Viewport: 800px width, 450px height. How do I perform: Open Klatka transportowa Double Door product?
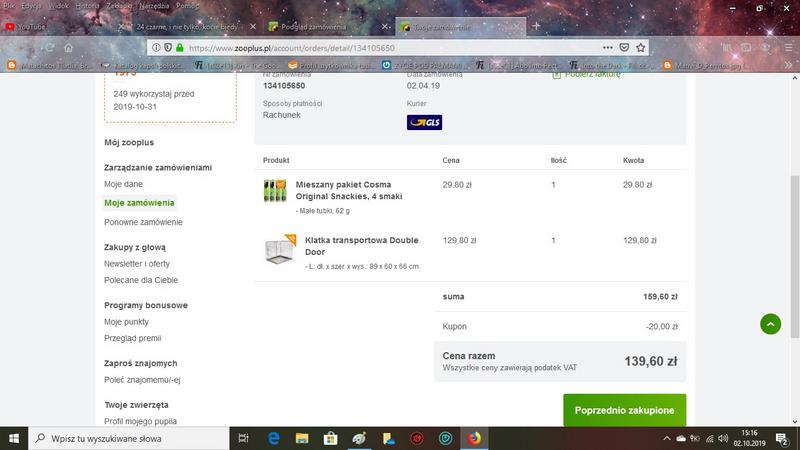(x=362, y=246)
